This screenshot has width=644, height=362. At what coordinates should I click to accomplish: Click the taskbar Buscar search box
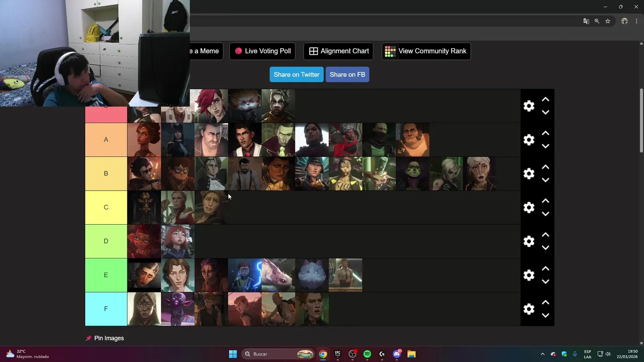tap(278, 354)
